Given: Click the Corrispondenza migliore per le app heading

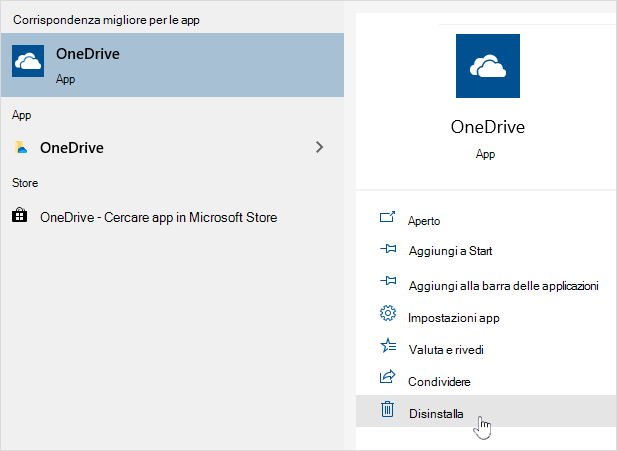Looking at the screenshot, I should pyautogui.click(x=106, y=20).
